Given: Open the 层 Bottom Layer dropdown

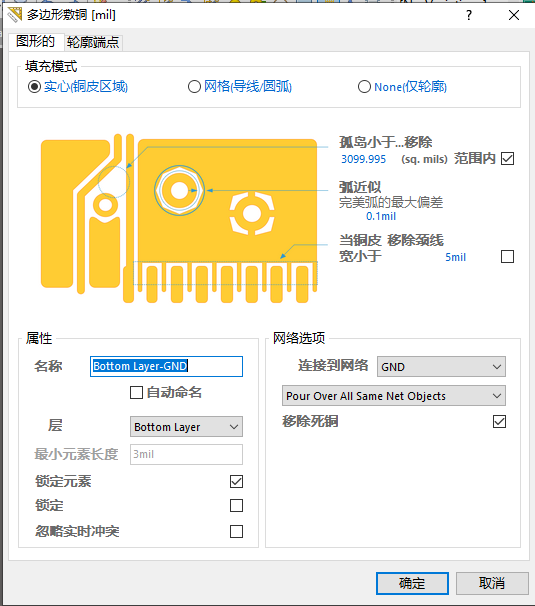Looking at the screenshot, I should click(186, 427).
